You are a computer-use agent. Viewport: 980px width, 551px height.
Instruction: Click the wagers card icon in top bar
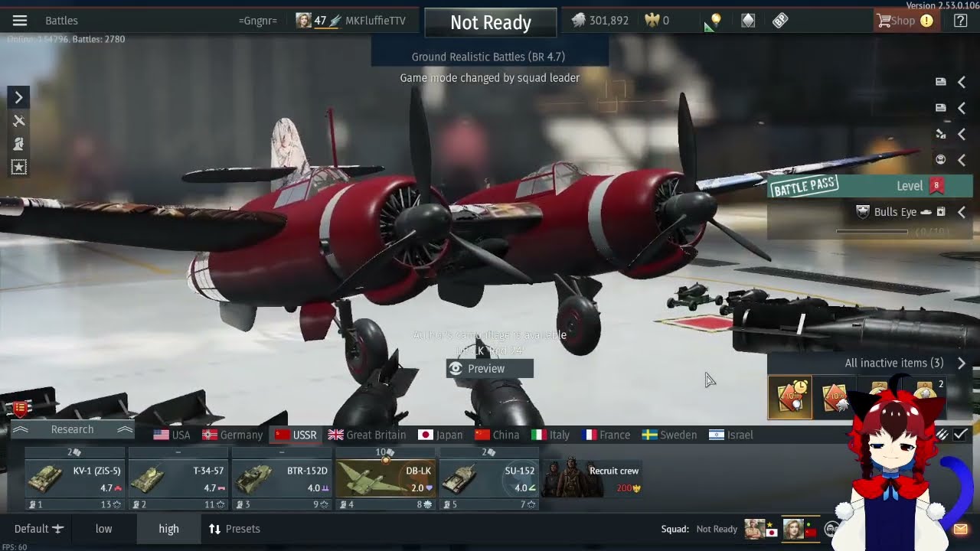tap(748, 21)
